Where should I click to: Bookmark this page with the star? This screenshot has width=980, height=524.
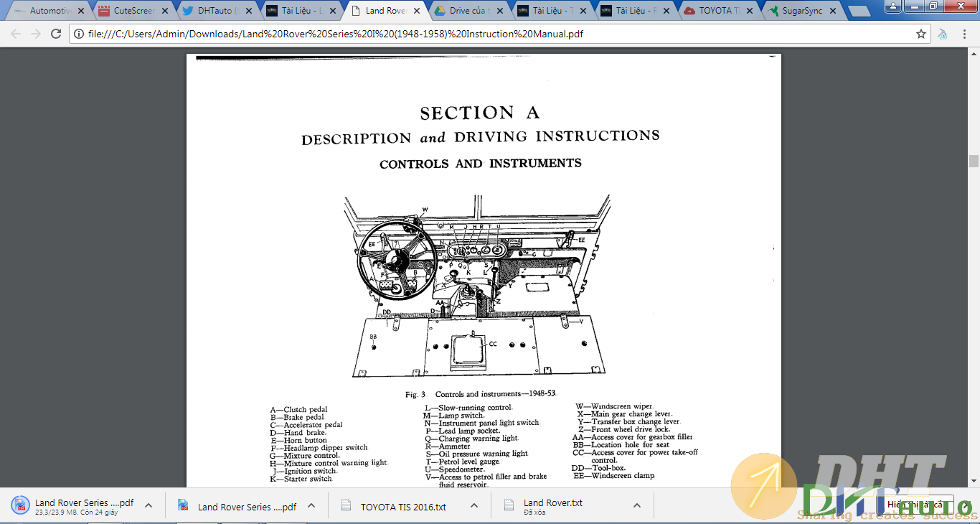point(921,34)
